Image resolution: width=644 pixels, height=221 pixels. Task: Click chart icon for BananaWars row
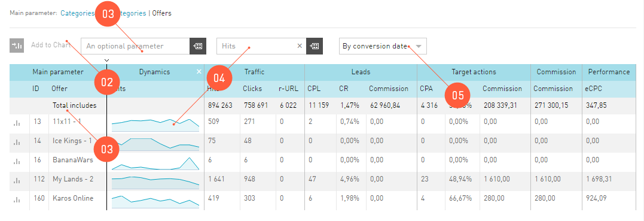[17, 161]
